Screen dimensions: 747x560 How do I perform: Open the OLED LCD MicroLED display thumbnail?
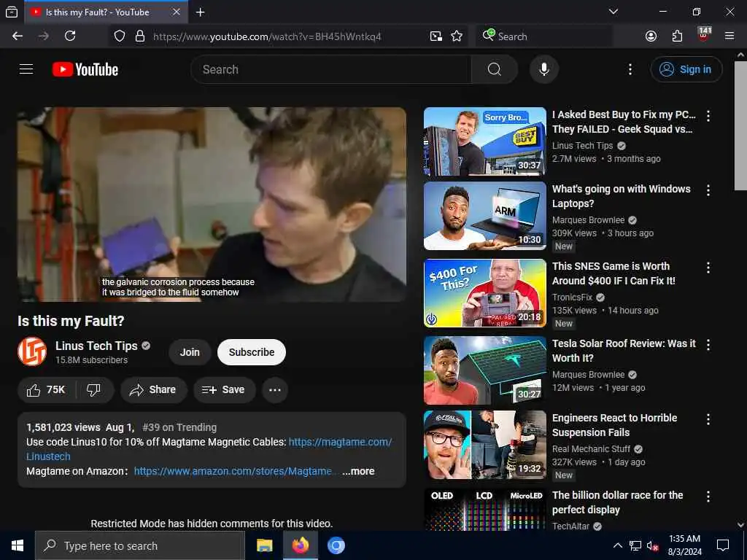[485, 510]
